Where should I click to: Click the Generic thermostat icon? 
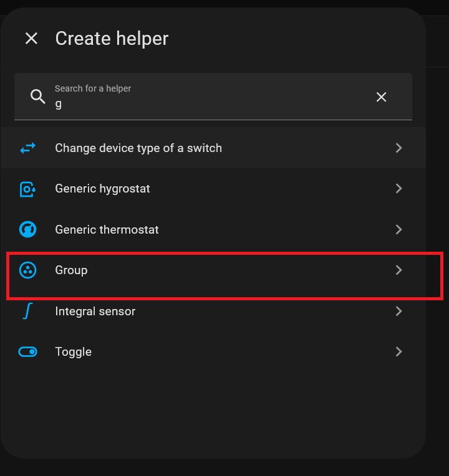[x=27, y=229]
